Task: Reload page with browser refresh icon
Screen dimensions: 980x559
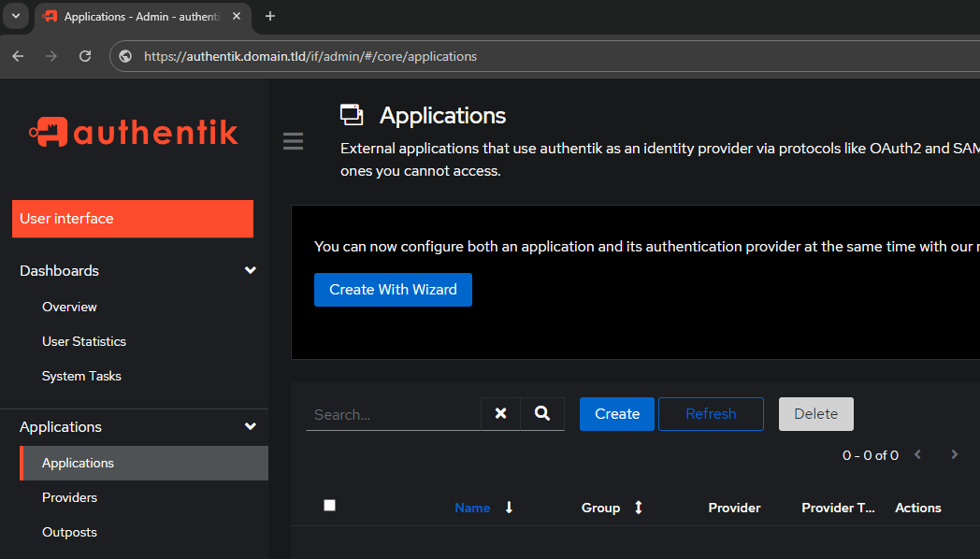Action: coord(85,56)
